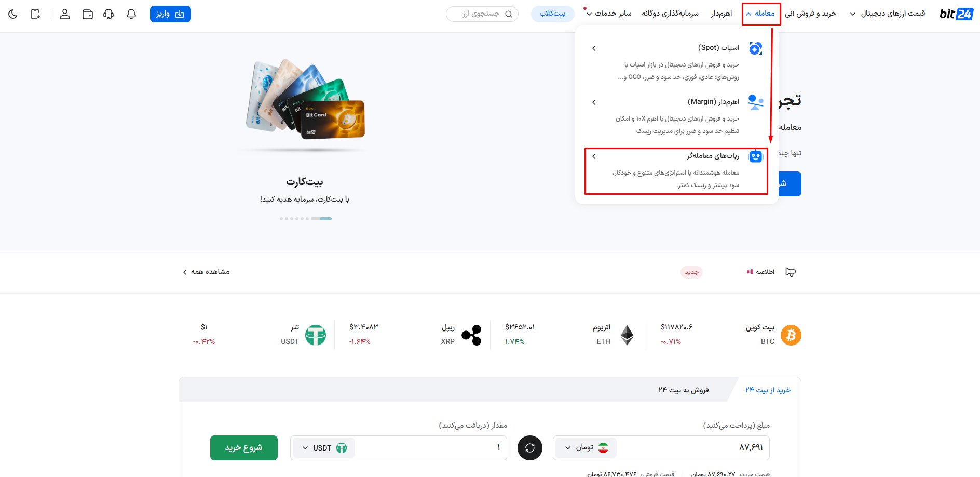Click the blue واریز deposit button
This screenshot has height=477, width=980.
pyautogui.click(x=170, y=14)
